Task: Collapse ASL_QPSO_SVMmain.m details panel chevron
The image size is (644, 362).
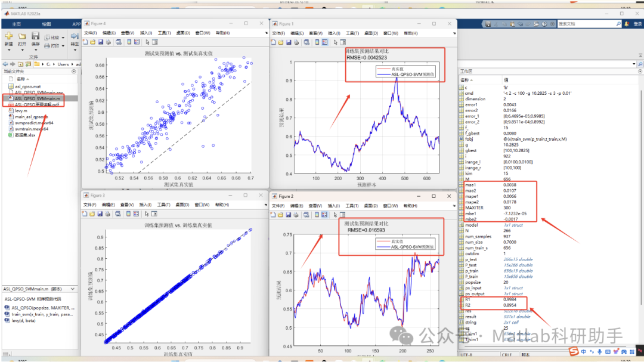Action: tap(73, 289)
